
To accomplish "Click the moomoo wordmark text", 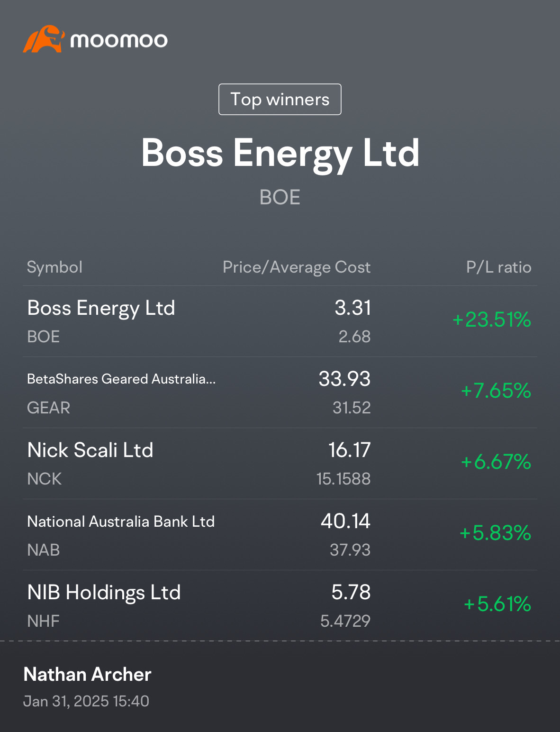I will tap(119, 41).
